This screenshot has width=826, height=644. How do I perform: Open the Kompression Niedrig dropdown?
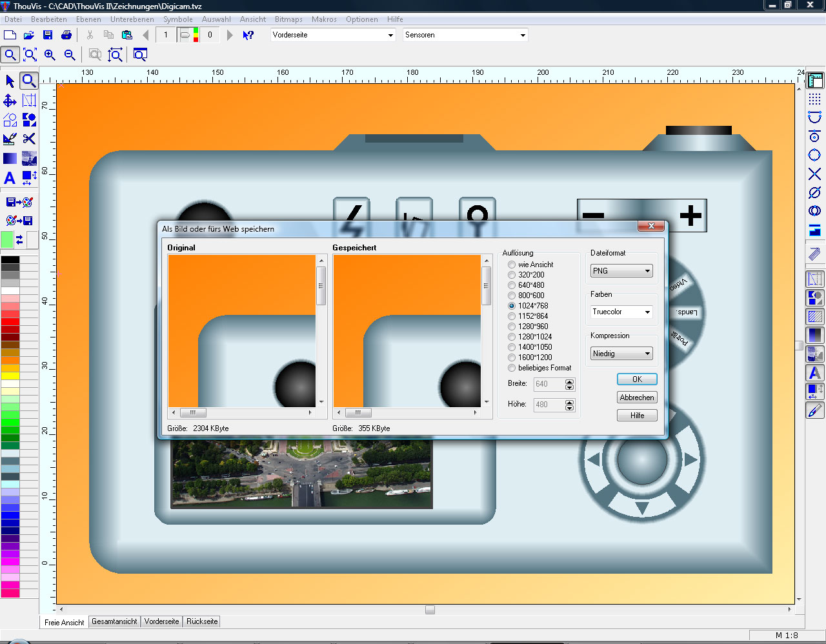click(621, 354)
